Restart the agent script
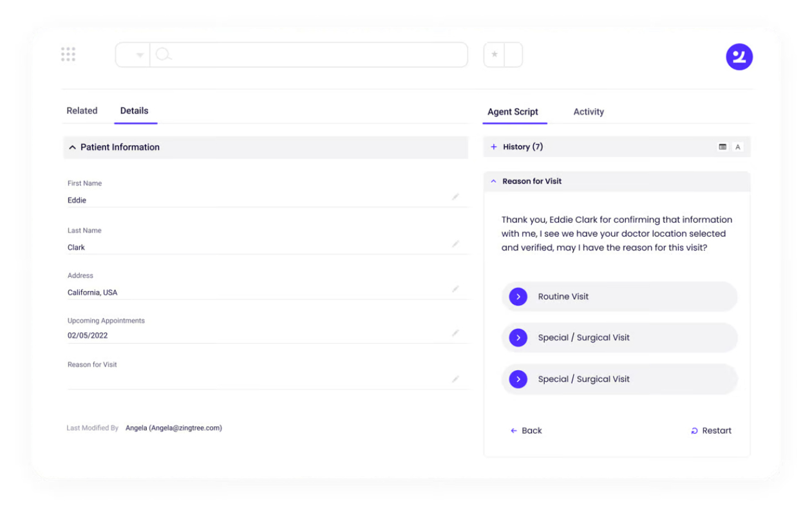Image resolution: width=812 pixels, height=515 pixels. (711, 431)
